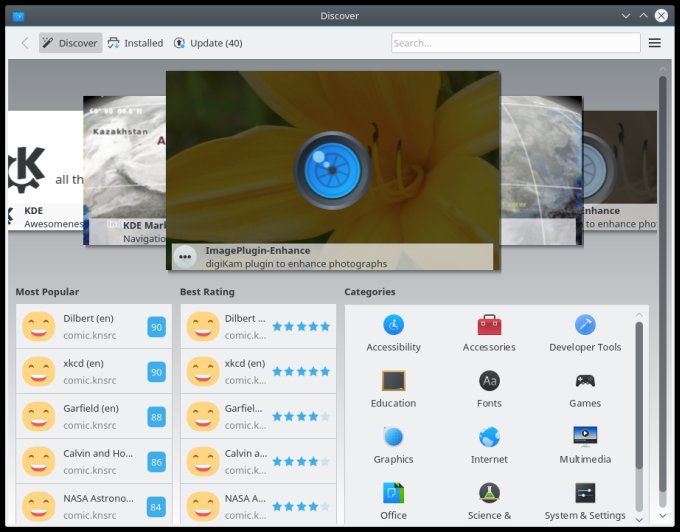This screenshot has height=532, width=680.
Task: Select the Fonts category icon
Action: point(489,381)
